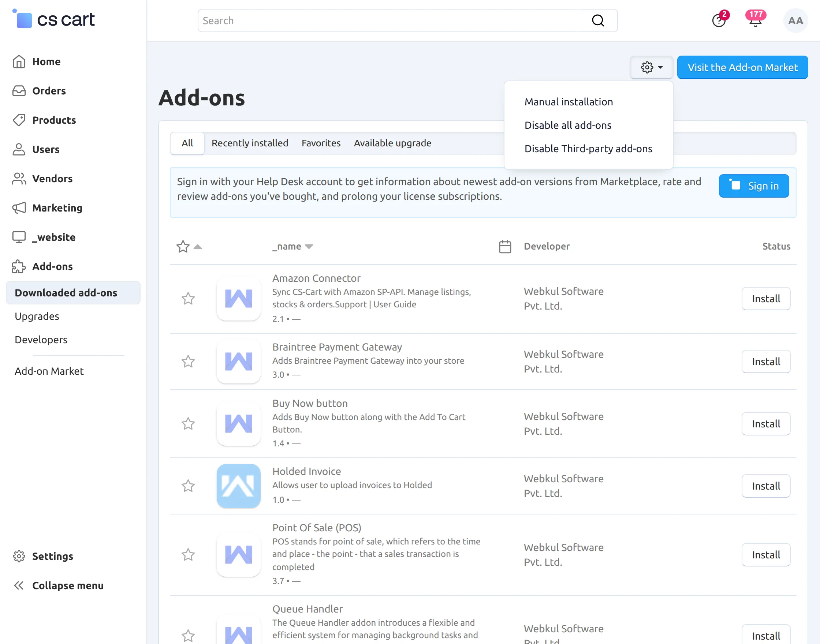Favorite the Holded Invoice add-on
Image resolution: width=820 pixels, height=644 pixels.
coord(188,486)
